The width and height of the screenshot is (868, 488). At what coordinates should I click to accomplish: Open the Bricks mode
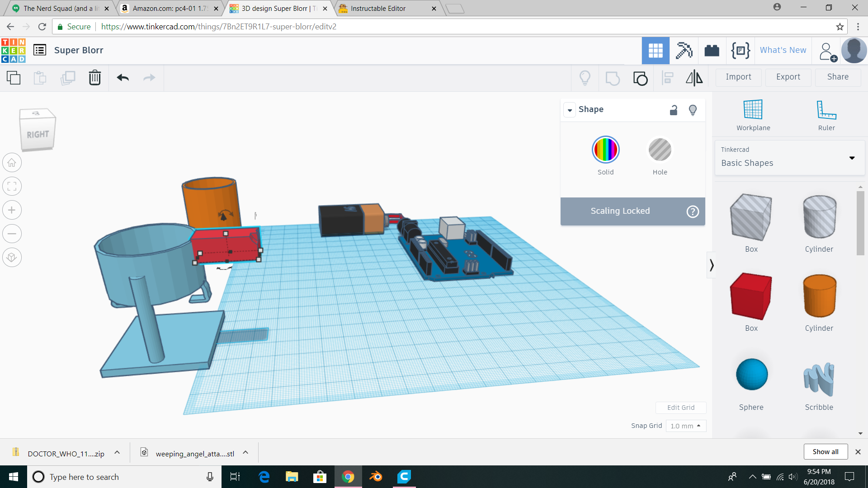712,51
